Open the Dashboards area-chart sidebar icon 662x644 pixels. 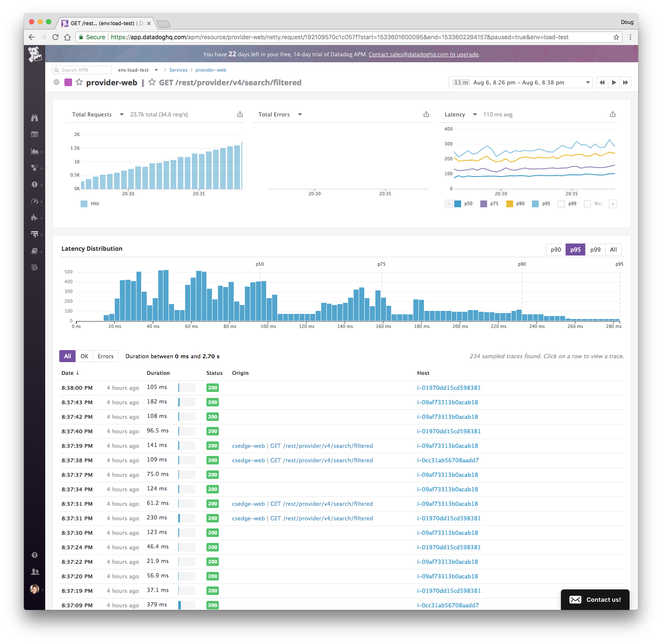(35, 151)
